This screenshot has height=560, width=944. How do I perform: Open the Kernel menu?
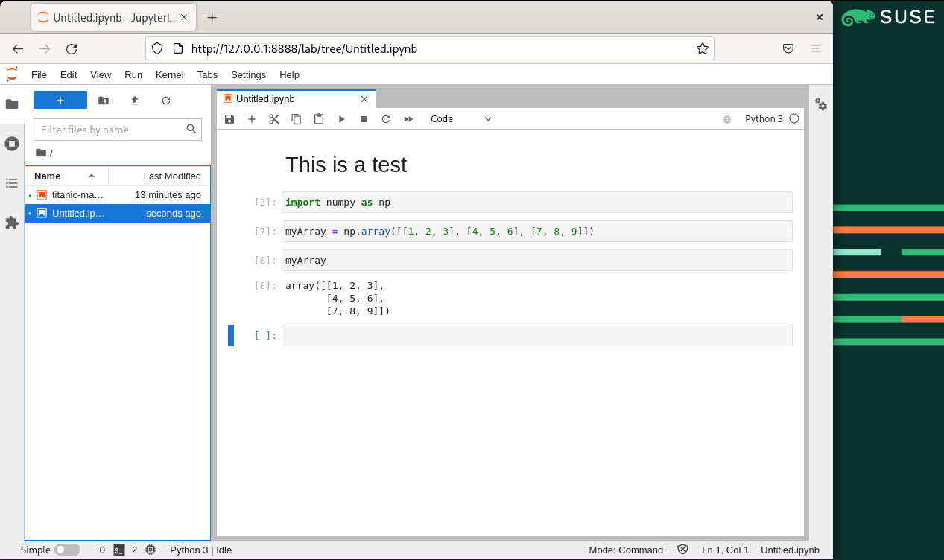pyautogui.click(x=169, y=74)
